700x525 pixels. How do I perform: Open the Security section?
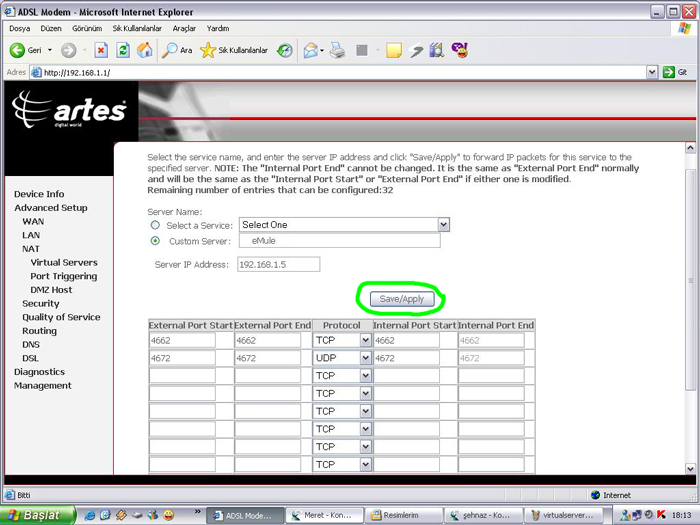click(41, 304)
